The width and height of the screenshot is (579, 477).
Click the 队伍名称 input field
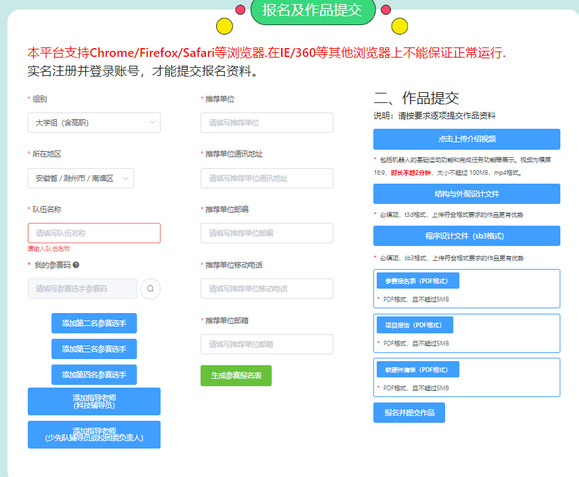pos(94,233)
